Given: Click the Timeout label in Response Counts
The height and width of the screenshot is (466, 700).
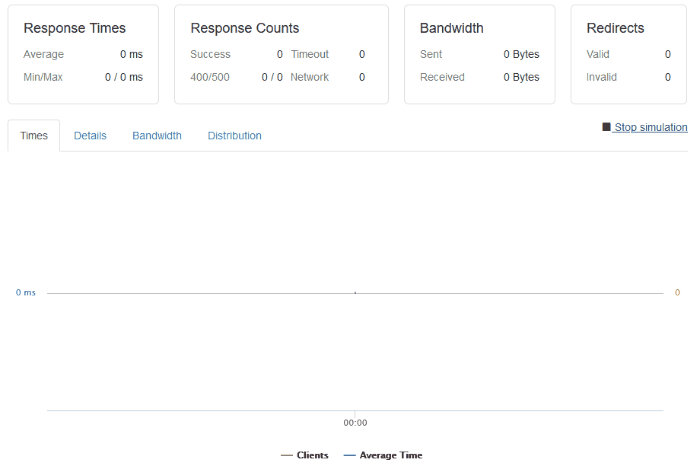Looking at the screenshot, I should 310,54.
